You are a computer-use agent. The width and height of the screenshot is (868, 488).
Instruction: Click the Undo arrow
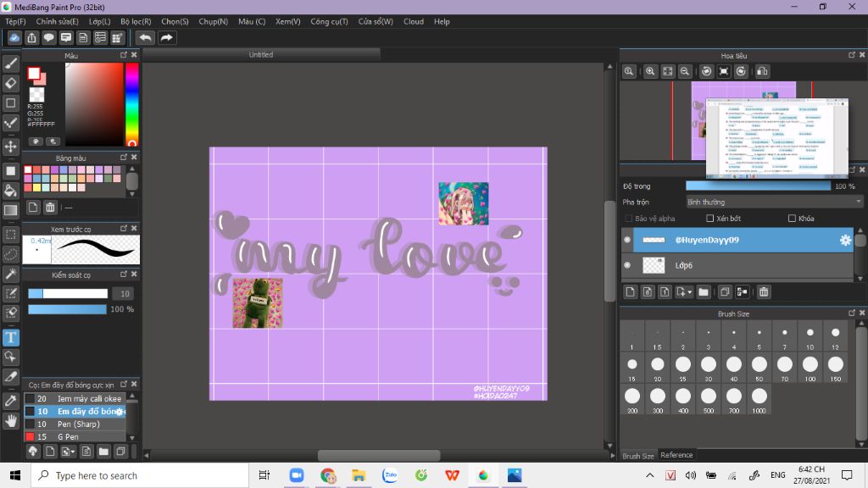[x=146, y=37]
